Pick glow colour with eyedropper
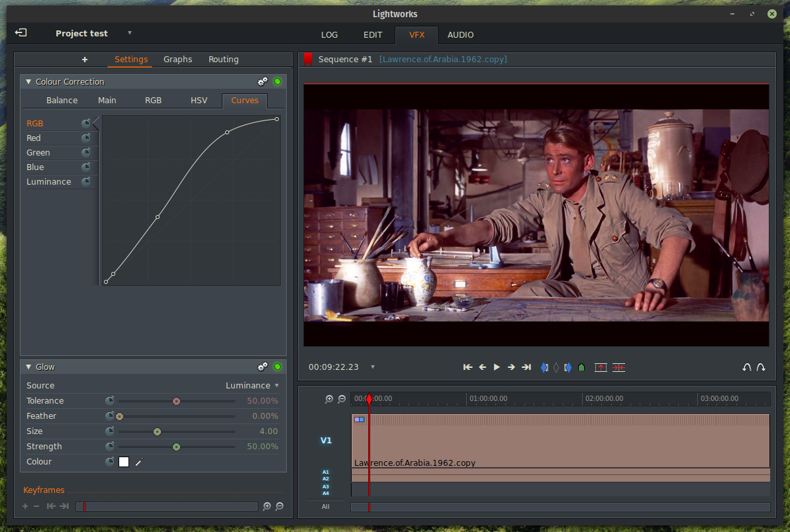 139,462
